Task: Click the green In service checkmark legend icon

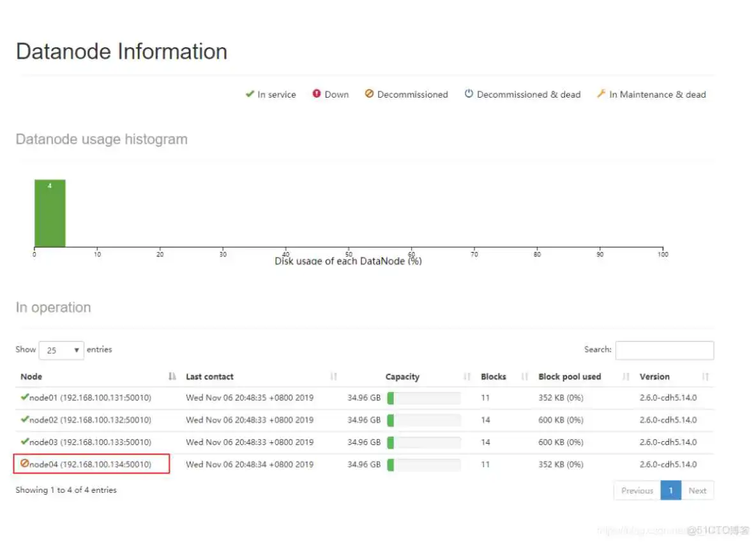Action: point(250,94)
